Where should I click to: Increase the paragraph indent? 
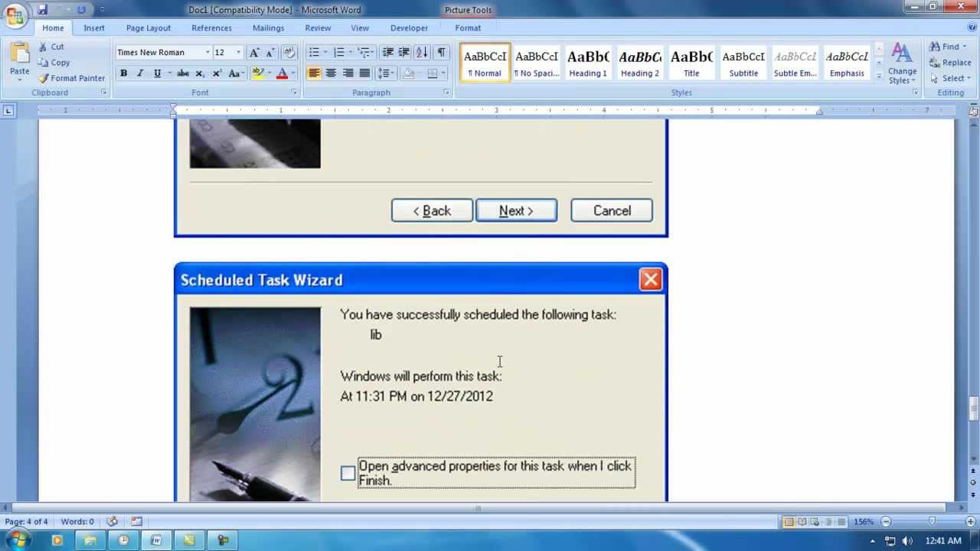click(x=403, y=52)
